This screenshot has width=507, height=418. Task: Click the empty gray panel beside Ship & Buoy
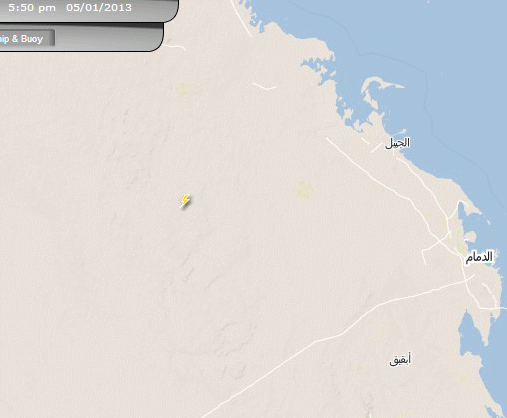click(108, 37)
